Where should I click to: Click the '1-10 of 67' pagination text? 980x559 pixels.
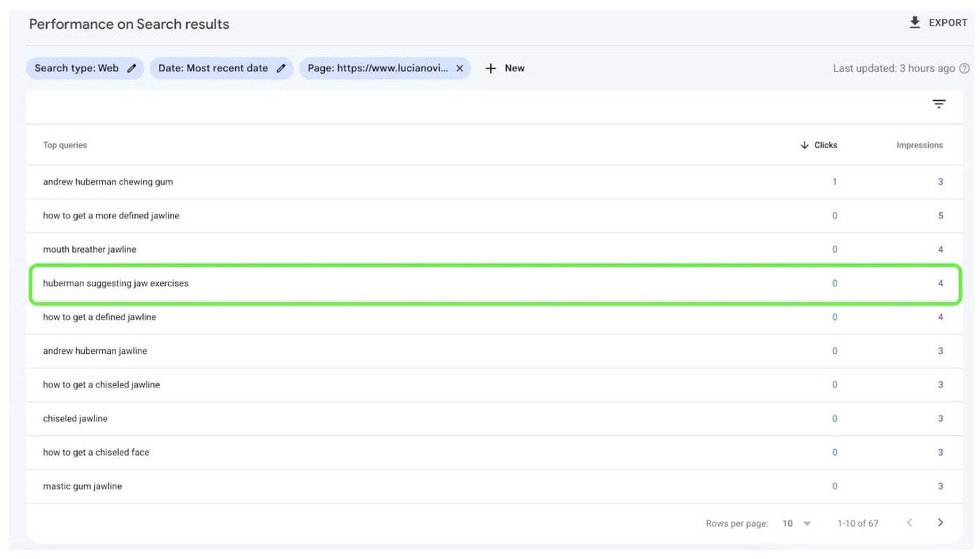click(857, 523)
